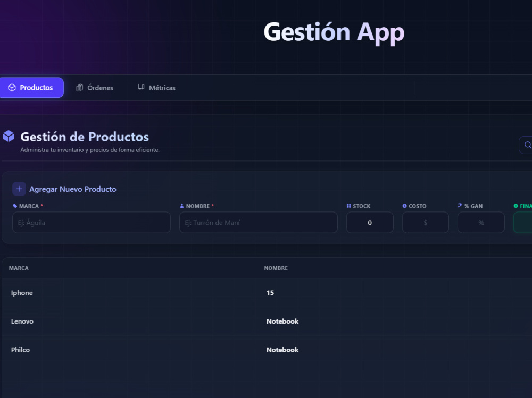Viewport: 532px width, 398px height.
Task: Click the Stock number field
Action: pyautogui.click(x=370, y=223)
